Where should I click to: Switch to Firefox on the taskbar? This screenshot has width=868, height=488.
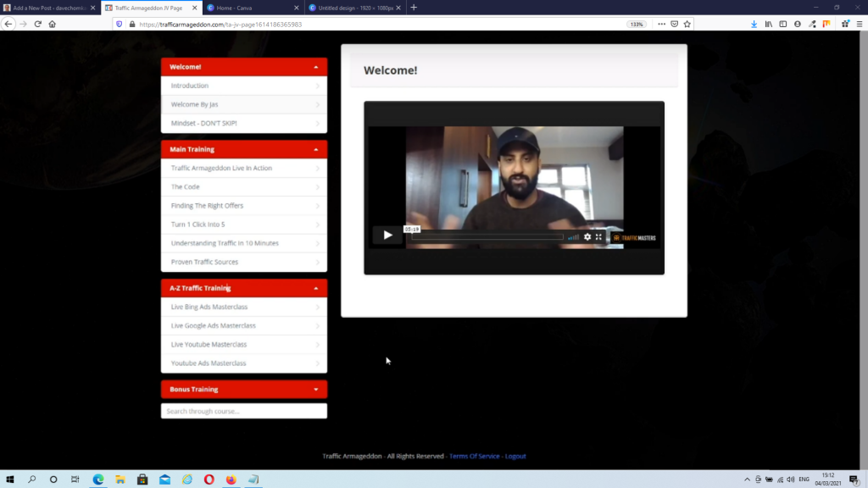click(231, 480)
